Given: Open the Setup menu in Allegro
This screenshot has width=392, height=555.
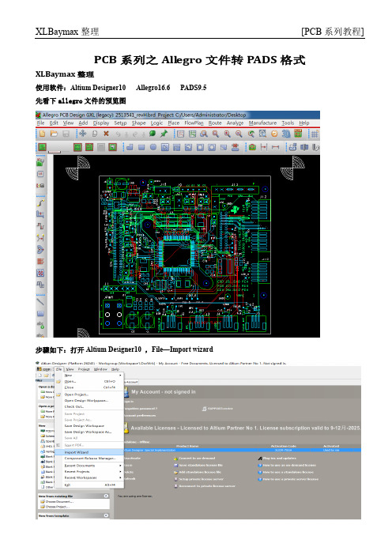Looking at the screenshot, I should (120, 123).
